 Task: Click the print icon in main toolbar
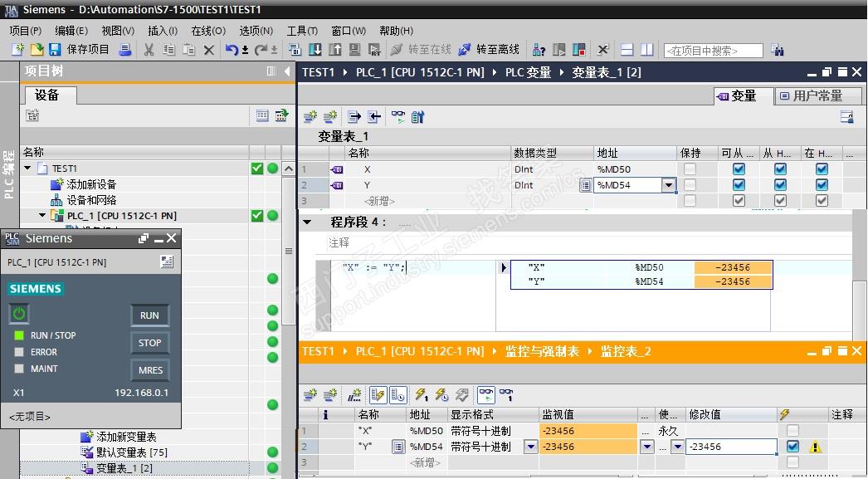click(125, 50)
